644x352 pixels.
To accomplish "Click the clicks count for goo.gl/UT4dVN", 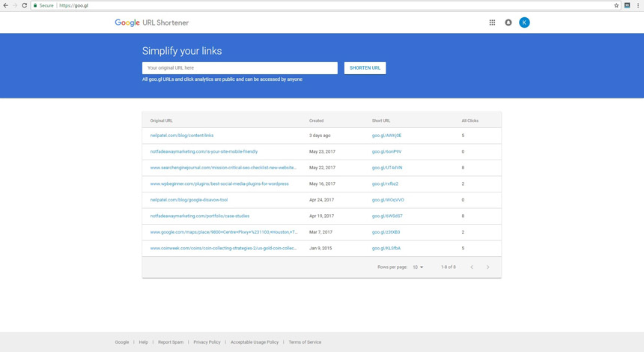I will pyautogui.click(x=463, y=168).
